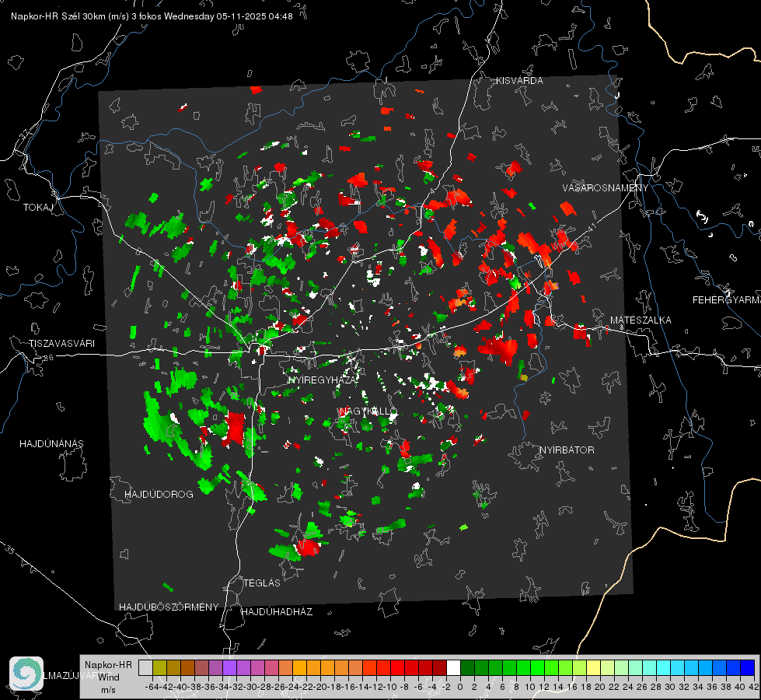Click the 'Napkor-HR' legend title
The image size is (761, 700).
pos(108,665)
